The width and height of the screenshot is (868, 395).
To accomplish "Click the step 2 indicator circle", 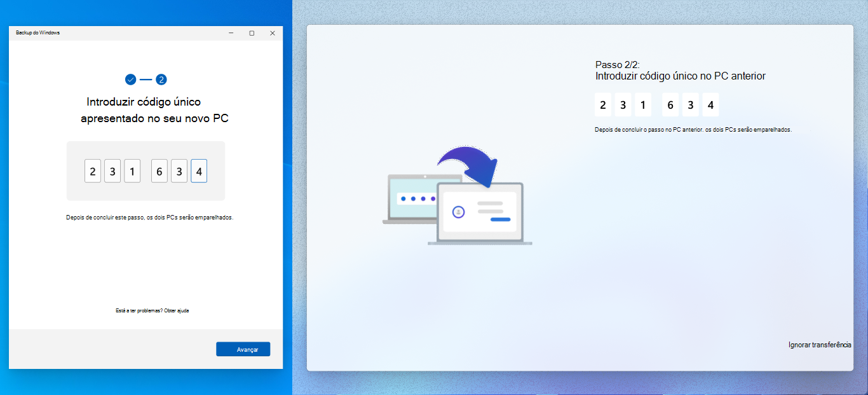I will point(161,80).
